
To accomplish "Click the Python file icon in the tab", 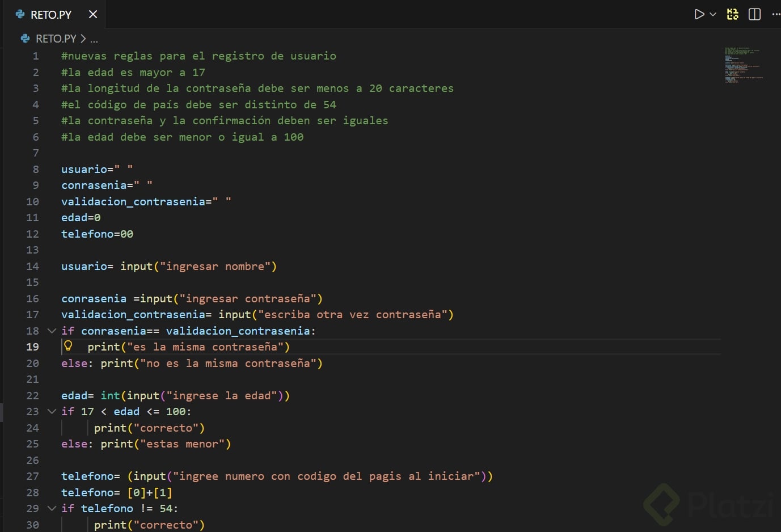I will (20, 14).
